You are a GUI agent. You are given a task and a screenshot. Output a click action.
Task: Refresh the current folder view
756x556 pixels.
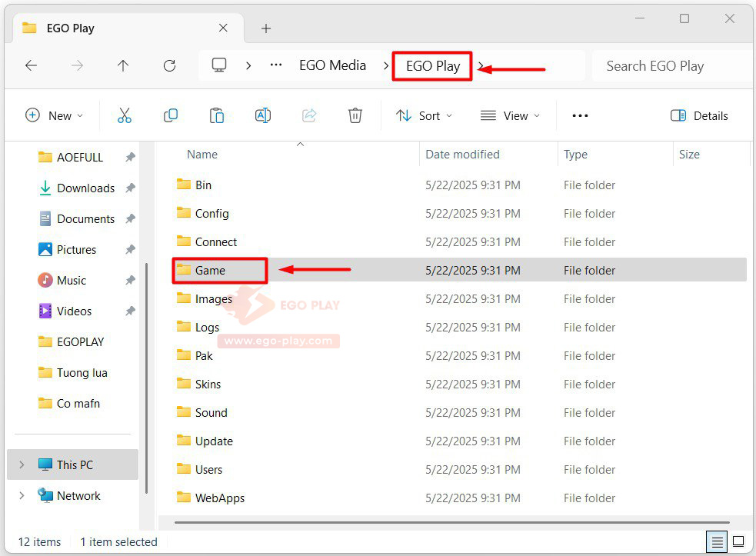click(169, 65)
